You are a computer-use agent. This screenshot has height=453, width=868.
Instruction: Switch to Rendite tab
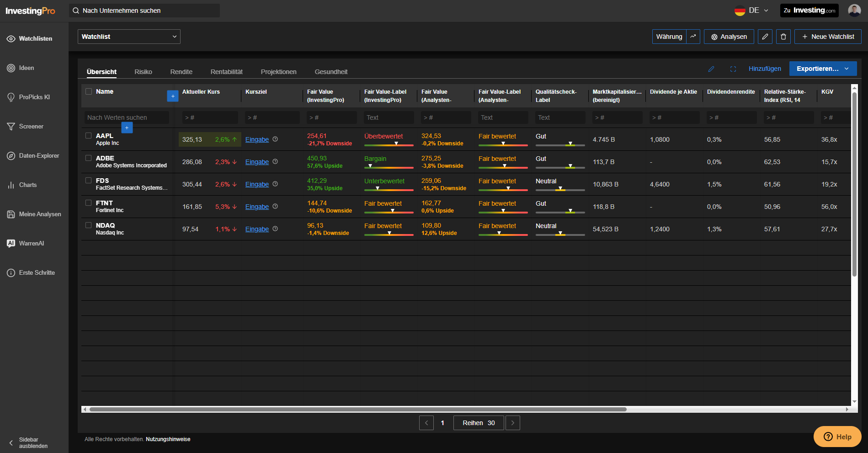pyautogui.click(x=181, y=72)
